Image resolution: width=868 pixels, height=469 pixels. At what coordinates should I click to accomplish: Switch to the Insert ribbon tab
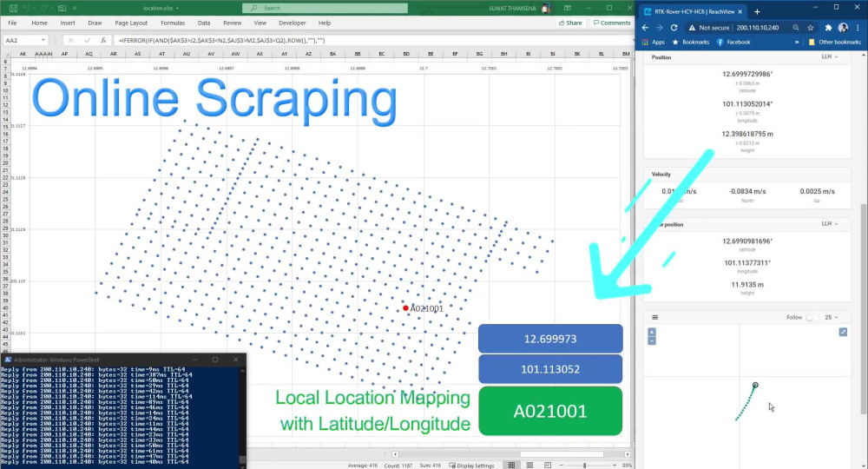click(x=68, y=23)
